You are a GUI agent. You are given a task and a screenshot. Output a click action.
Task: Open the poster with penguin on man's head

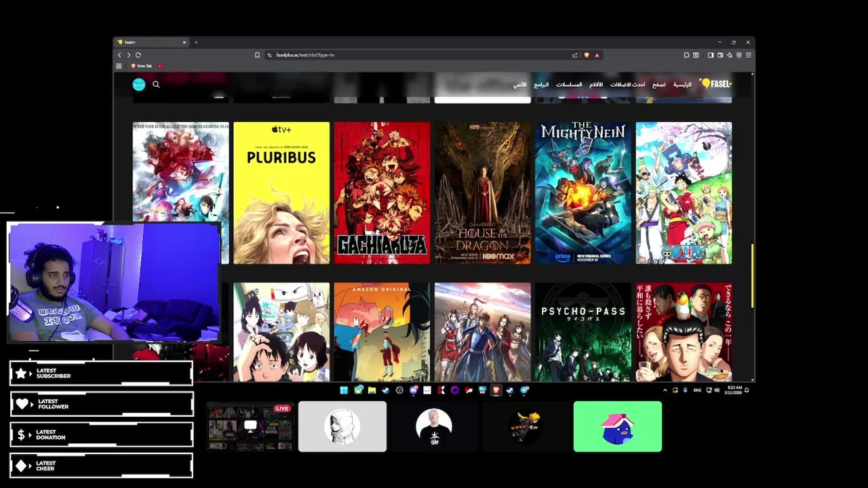684,332
